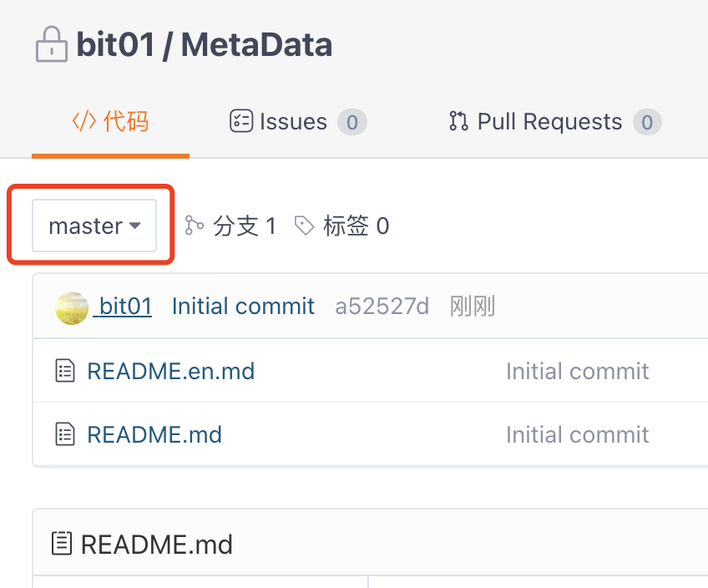Open the a52527d commit hash
Viewport: 708px width, 588px height.
382,307
